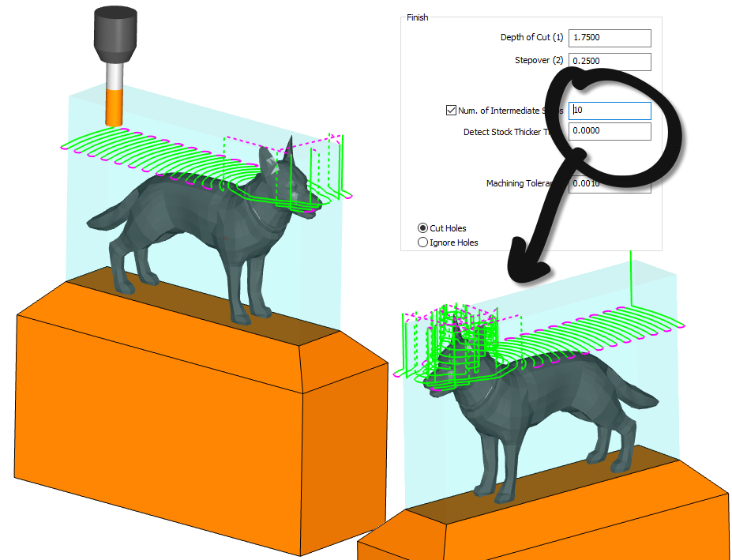Click the Intermediate Steps value showing 10
The image size is (732, 560).
tap(608, 111)
